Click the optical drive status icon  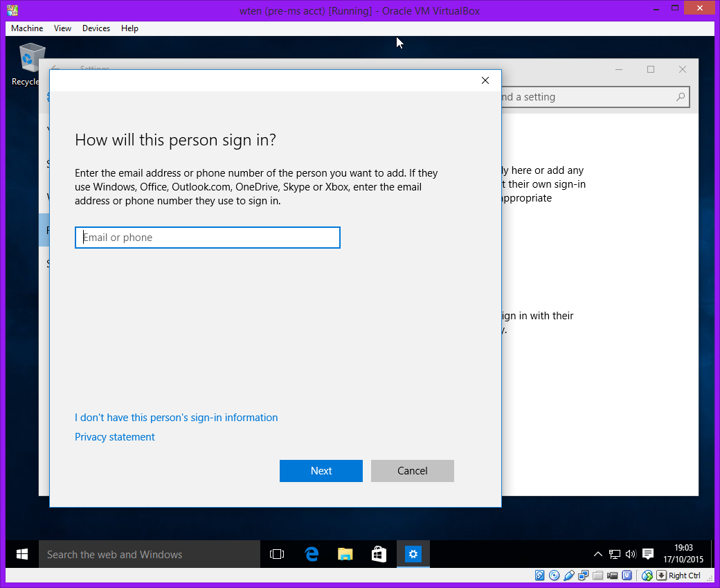point(554,576)
